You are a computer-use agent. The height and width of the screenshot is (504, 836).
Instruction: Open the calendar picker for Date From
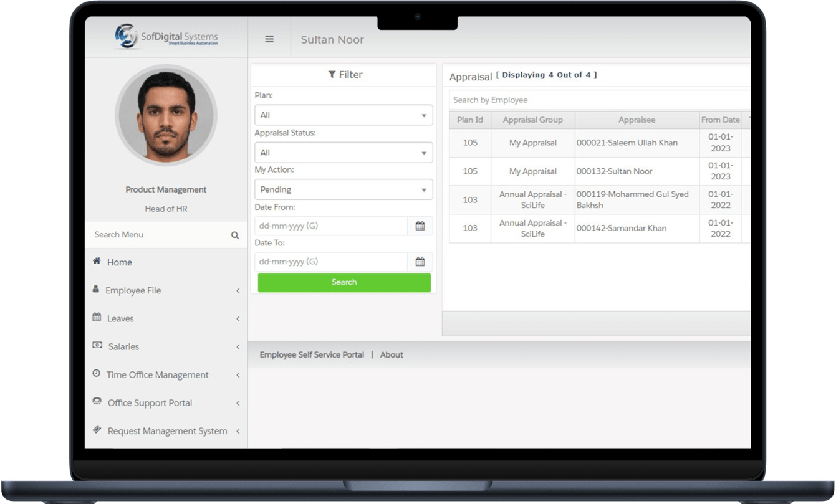coord(420,226)
